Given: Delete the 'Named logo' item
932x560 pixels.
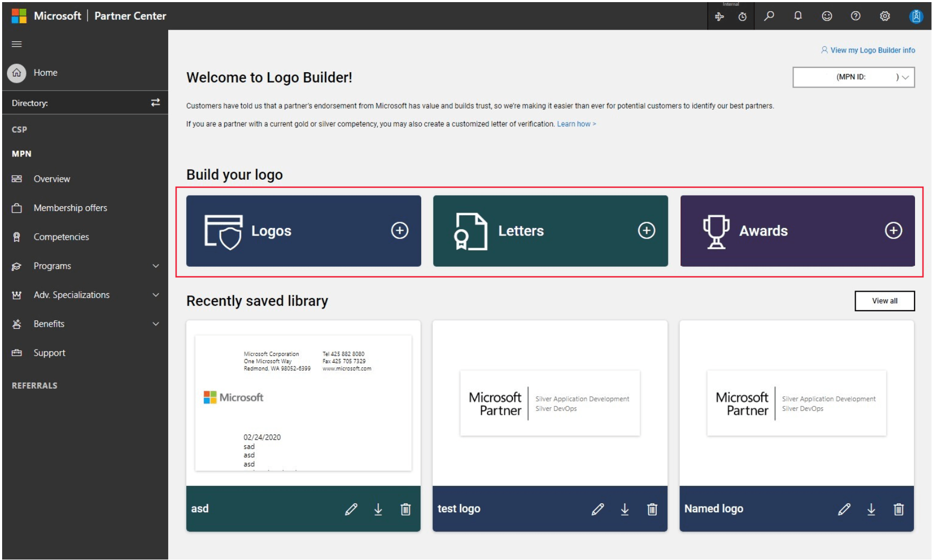Looking at the screenshot, I should [899, 509].
